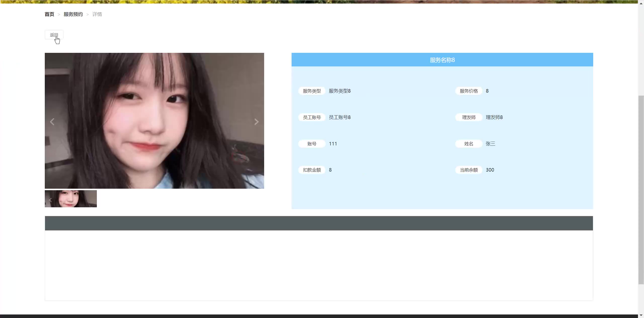Click the 扣款金额 label

312,170
